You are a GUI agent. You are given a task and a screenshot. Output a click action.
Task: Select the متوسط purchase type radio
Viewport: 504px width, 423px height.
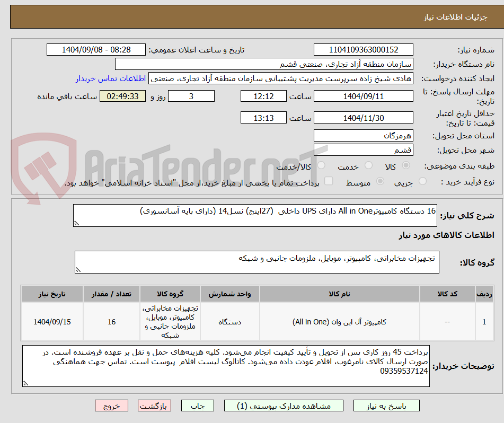380,181
